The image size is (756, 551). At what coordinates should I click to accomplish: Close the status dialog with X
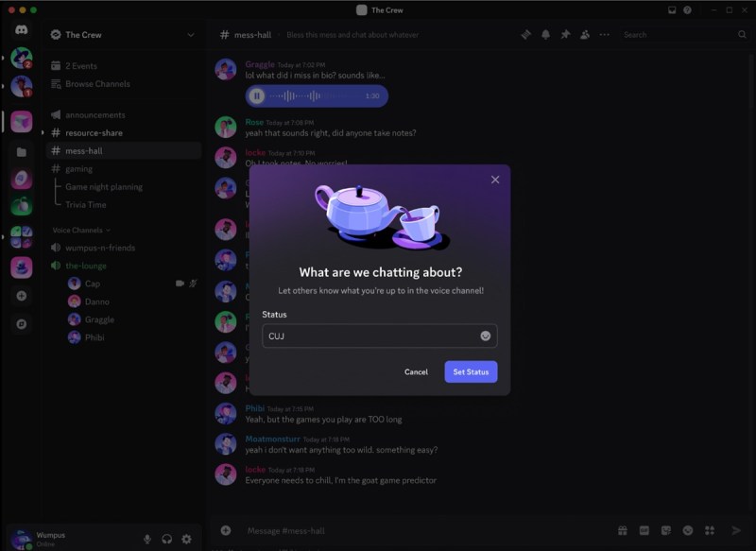click(x=495, y=180)
